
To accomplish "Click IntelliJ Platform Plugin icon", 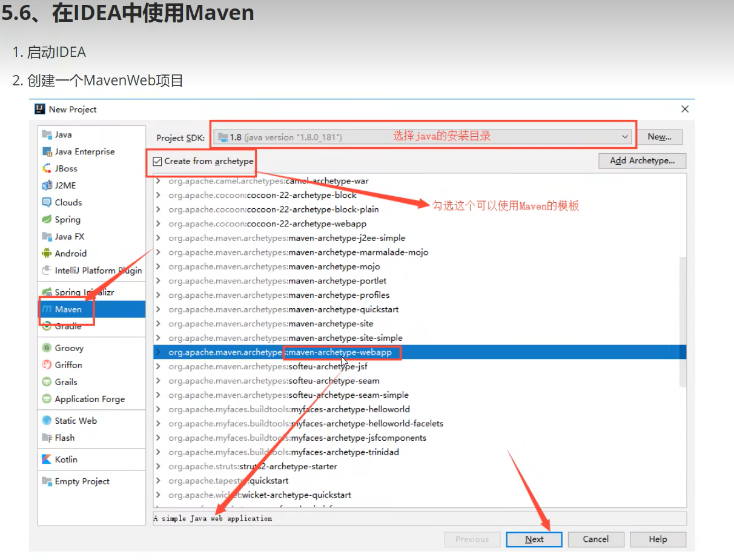I will coord(47,270).
